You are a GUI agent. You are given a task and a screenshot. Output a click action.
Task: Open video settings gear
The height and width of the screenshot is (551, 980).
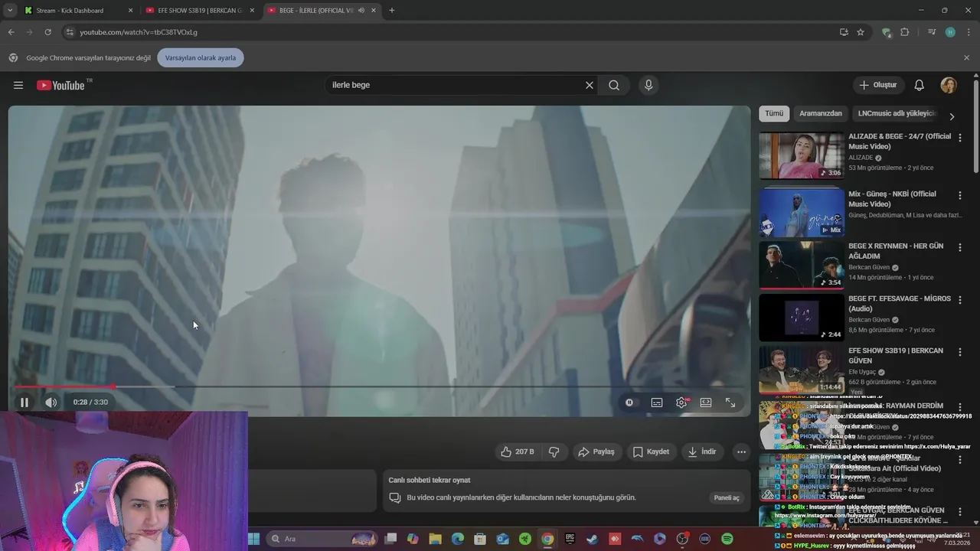pyautogui.click(x=681, y=403)
